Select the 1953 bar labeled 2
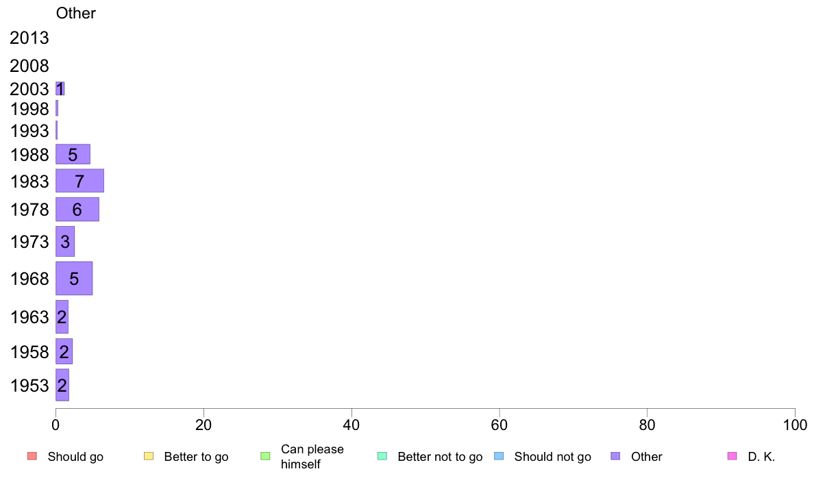This screenshot has width=814, height=504. (62, 385)
